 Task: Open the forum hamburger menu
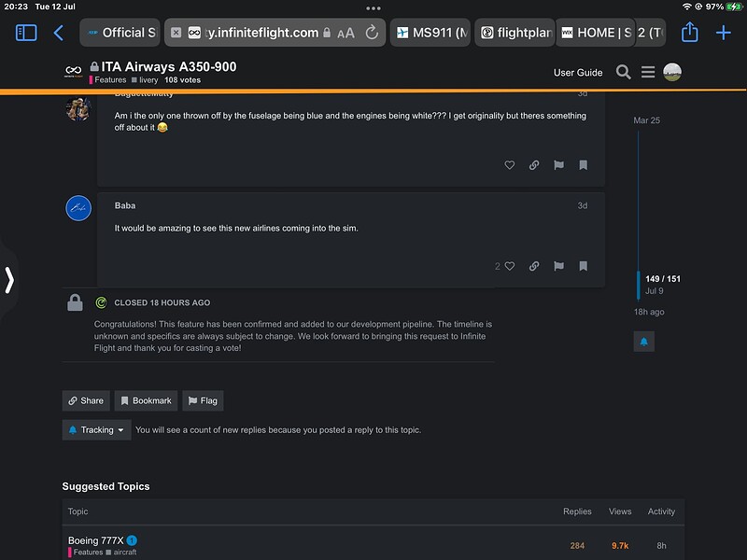pos(648,73)
